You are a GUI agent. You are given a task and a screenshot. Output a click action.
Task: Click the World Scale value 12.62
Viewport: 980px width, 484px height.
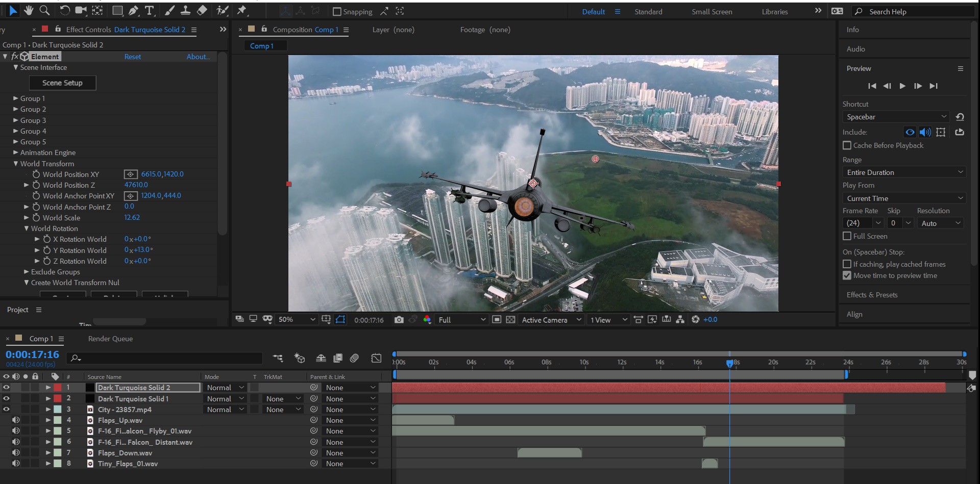coord(132,217)
